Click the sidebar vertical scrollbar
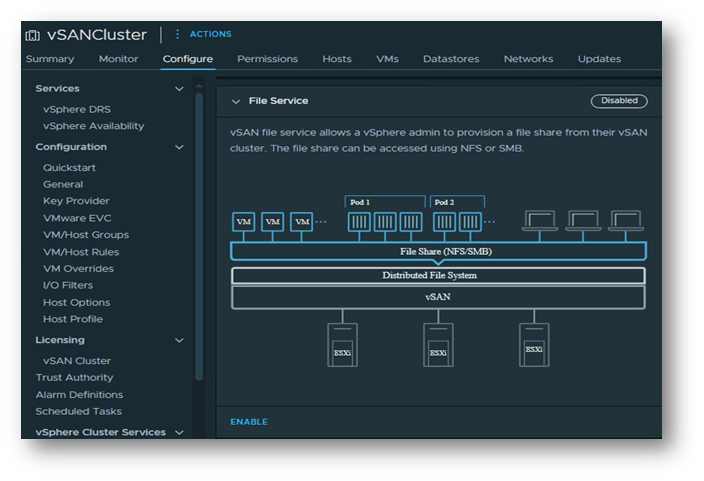Viewport: 704px width, 481px height. tap(199, 237)
